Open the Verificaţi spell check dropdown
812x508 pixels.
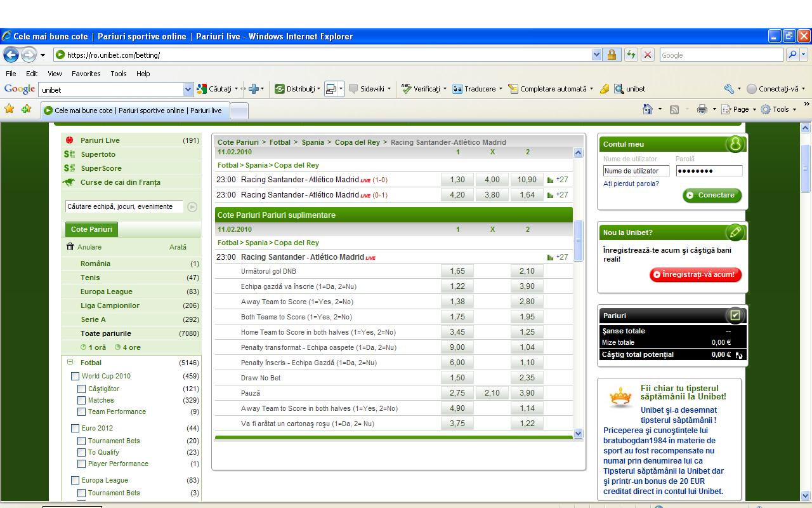(445, 89)
